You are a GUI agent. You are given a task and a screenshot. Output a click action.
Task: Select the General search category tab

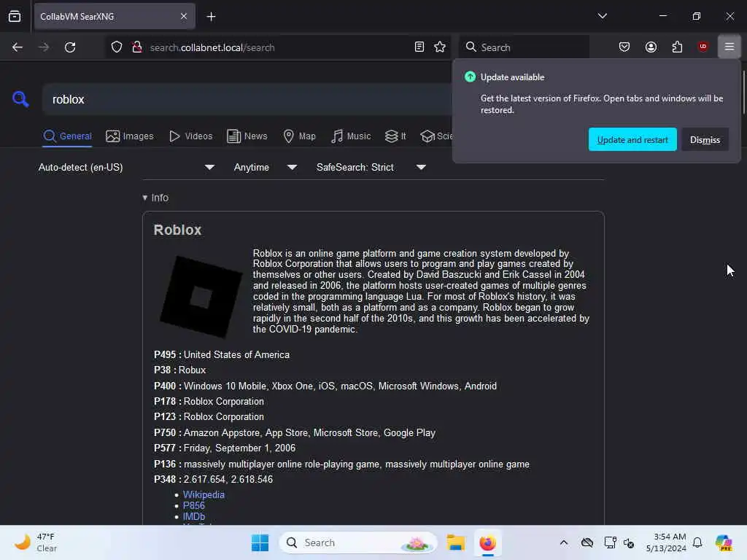pos(67,136)
